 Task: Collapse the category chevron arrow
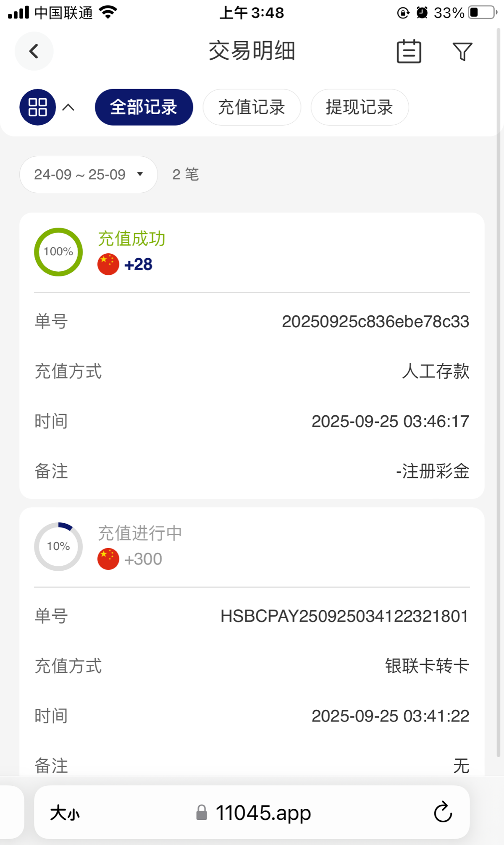(x=68, y=108)
